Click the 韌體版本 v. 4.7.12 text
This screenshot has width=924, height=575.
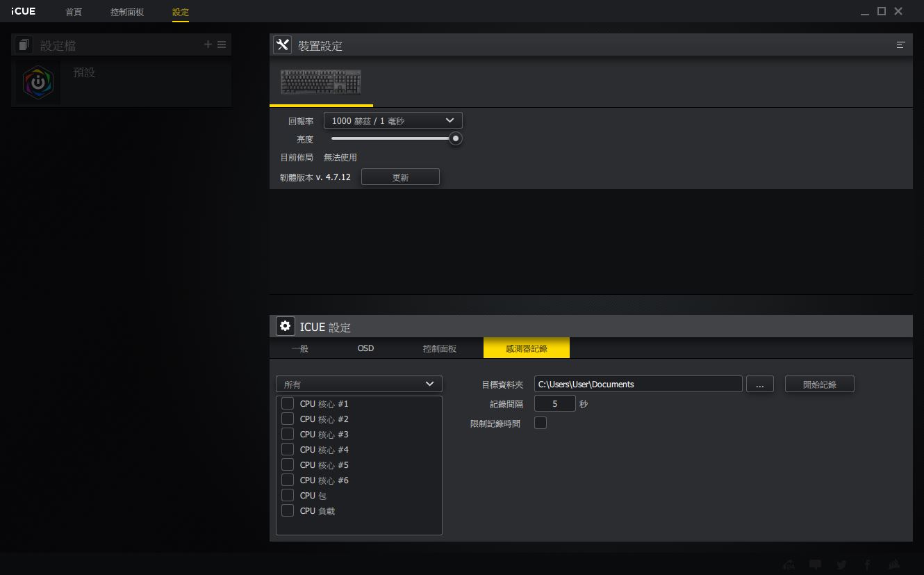click(x=315, y=177)
